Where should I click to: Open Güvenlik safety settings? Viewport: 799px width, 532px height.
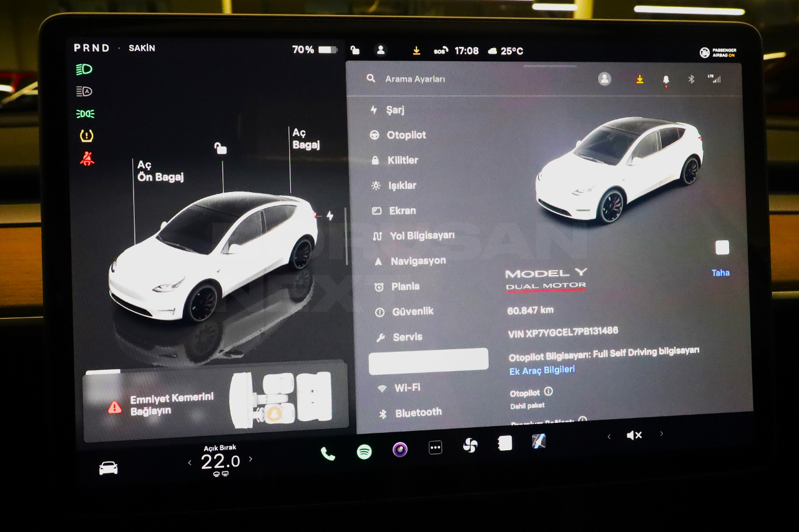[x=404, y=311]
